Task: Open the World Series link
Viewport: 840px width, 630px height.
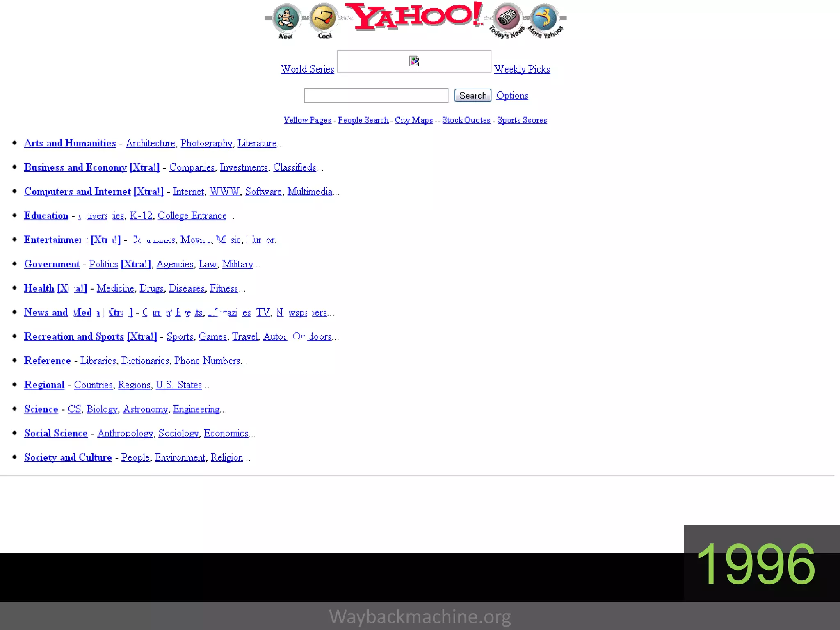Action: [307, 69]
